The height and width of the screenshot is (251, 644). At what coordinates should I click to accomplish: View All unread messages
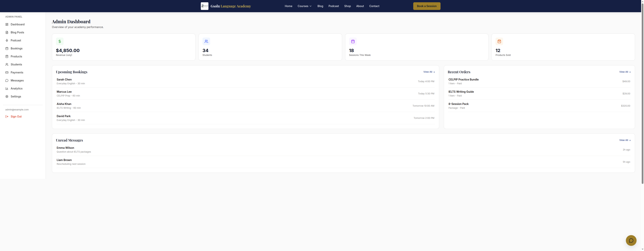coord(625,140)
